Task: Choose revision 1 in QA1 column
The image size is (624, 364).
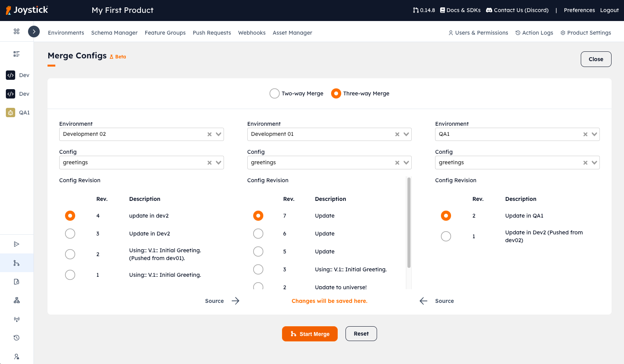Action: pyautogui.click(x=446, y=236)
